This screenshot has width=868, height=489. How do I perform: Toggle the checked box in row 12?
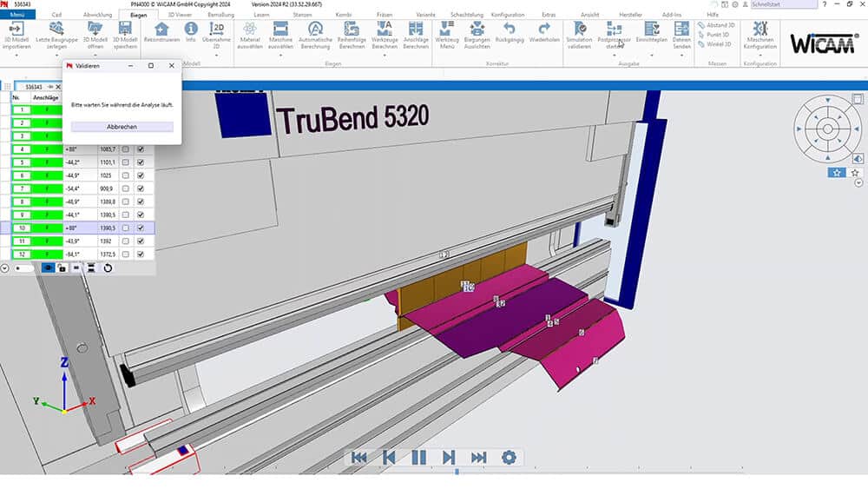coord(141,254)
